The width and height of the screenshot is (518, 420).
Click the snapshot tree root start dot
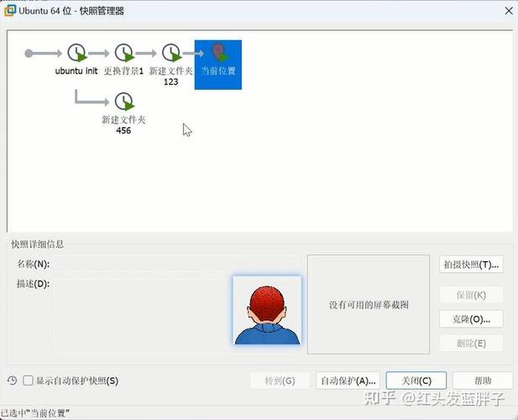pyautogui.click(x=29, y=53)
